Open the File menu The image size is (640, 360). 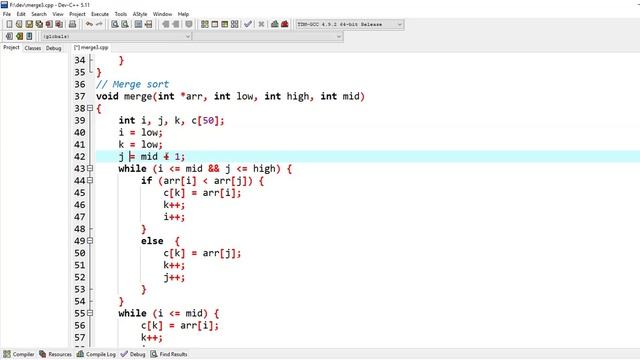click(x=7, y=14)
